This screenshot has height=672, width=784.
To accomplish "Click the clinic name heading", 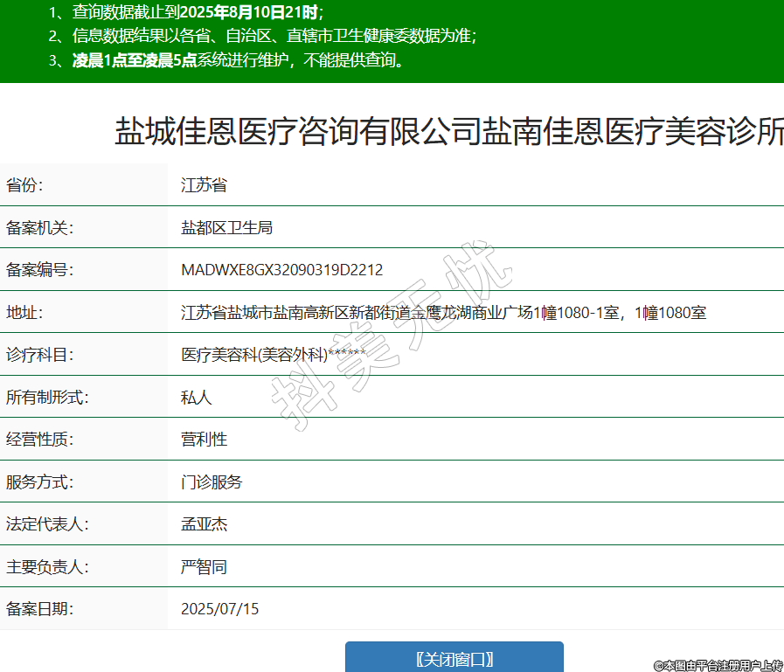I will coord(448,132).
